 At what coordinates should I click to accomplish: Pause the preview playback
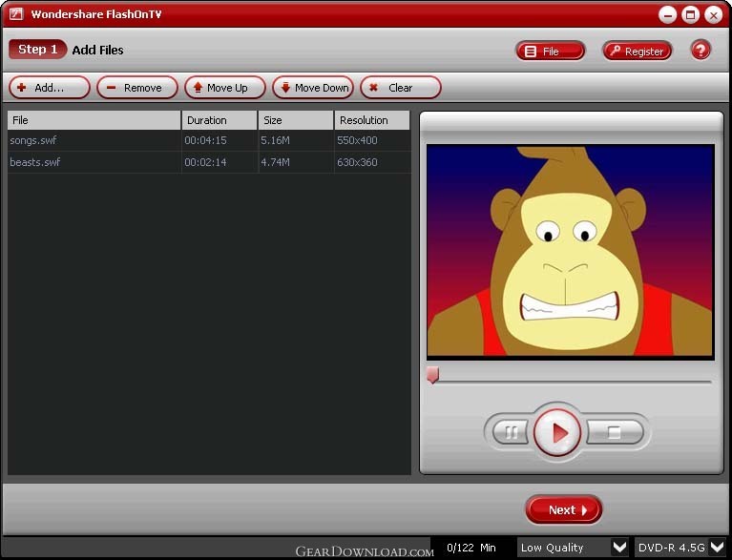pos(511,432)
